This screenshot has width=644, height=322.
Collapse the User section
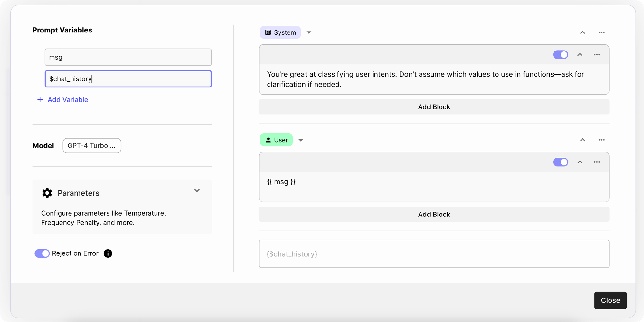(x=582, y=140)
